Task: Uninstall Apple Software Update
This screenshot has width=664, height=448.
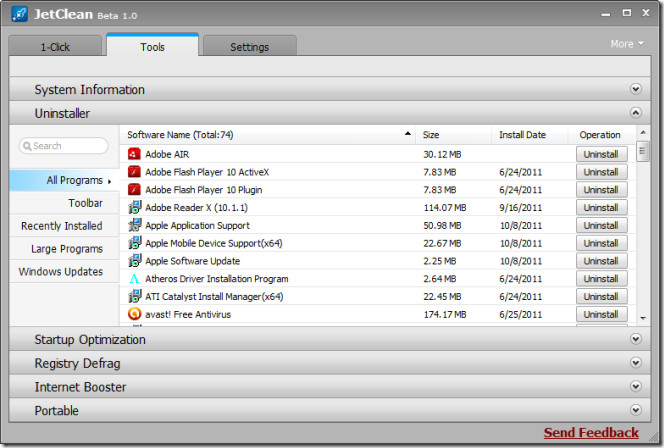Action: tap(601, 261)
